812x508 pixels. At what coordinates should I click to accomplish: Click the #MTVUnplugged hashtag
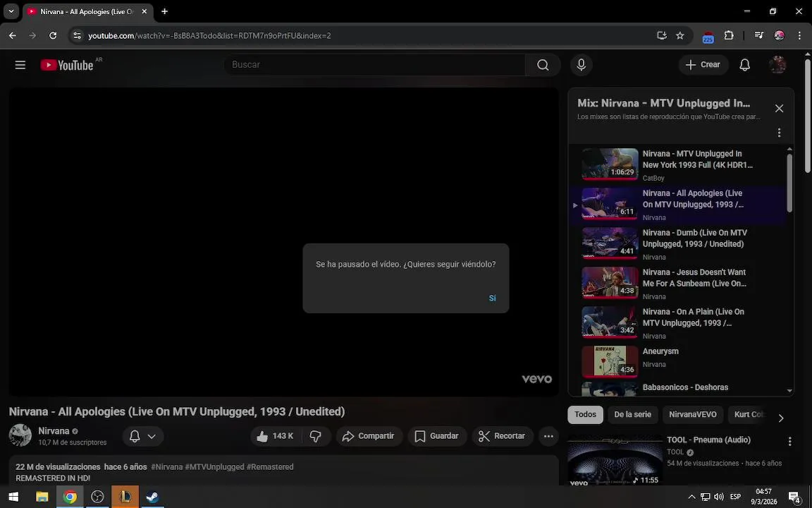coord(214,467)
